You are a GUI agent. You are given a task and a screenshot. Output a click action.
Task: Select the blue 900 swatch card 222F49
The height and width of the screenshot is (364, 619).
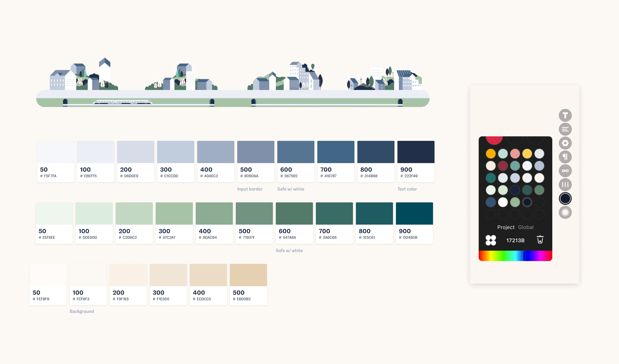pos(416,161)
